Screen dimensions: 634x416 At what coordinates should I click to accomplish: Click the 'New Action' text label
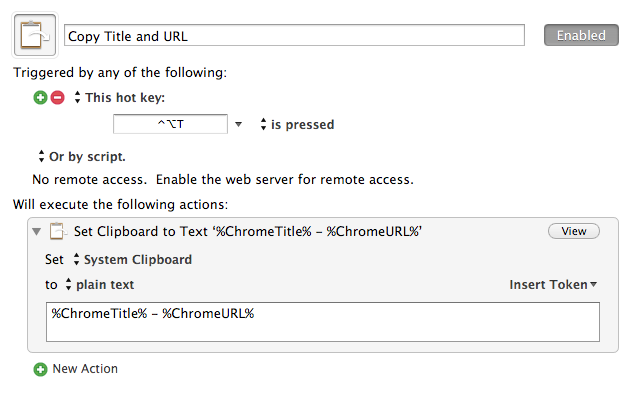[x=85, y=369]
